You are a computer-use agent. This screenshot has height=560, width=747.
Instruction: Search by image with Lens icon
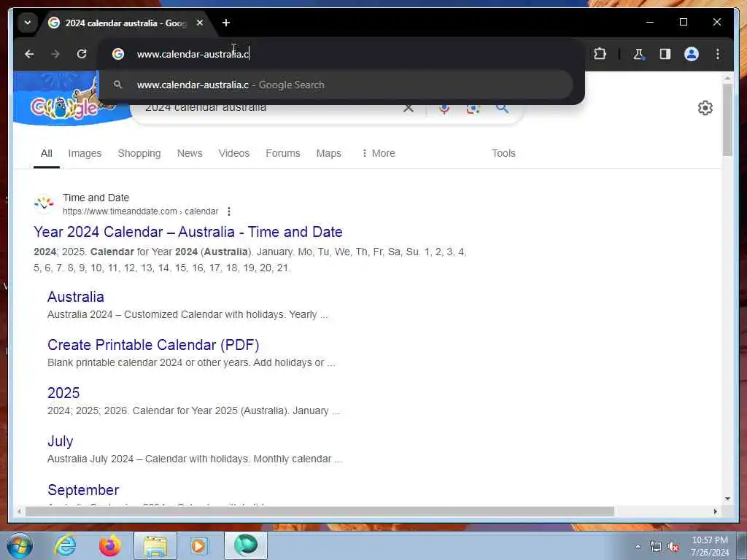pyautogui.click(x=473, y=108)
